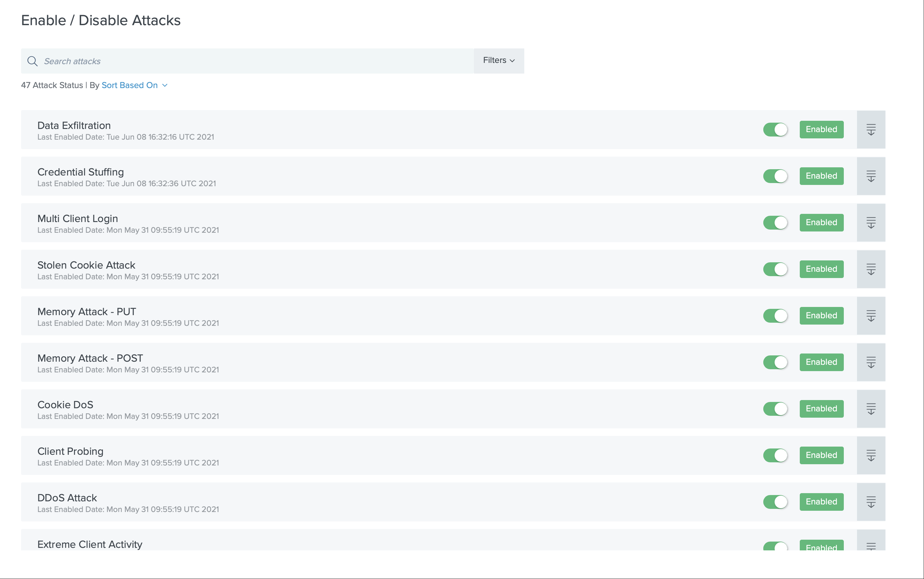Disable the Data Exfiltration attack toggle
The height and width of the screenshot is (579, 924).
pyautogui.click(x=775, y=129)
